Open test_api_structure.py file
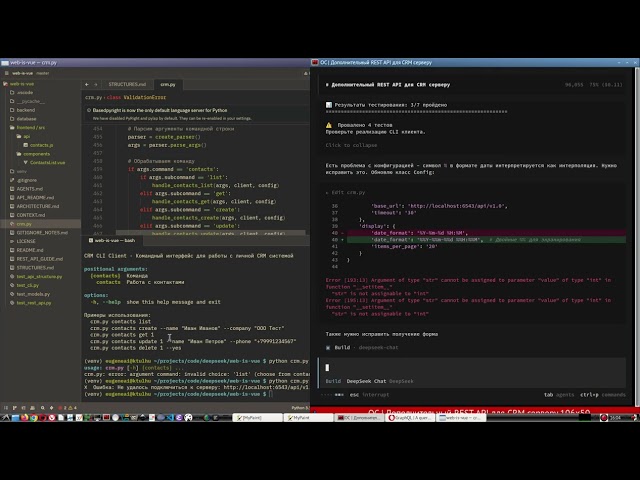 (39, 277)
